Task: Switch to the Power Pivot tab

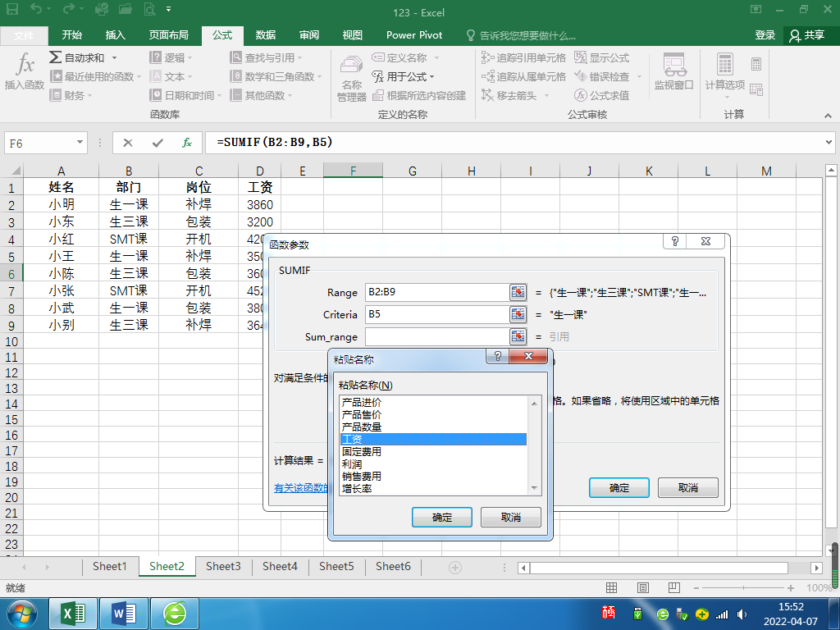Action: tap(414, 34)
